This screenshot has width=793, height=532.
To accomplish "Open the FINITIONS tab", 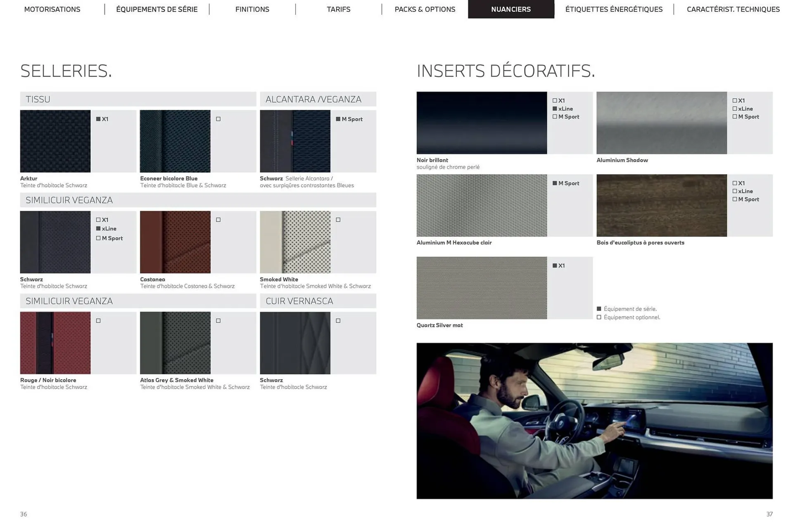I will tap(252, 9).
